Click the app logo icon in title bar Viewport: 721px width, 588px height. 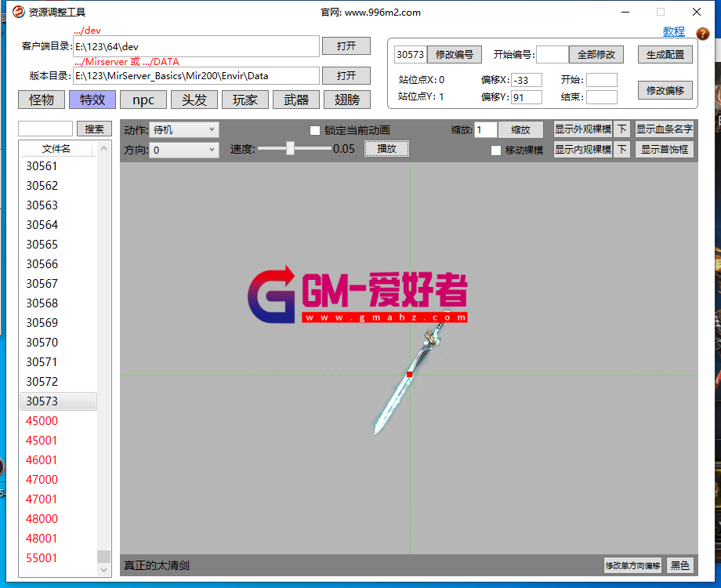point(18,12)
